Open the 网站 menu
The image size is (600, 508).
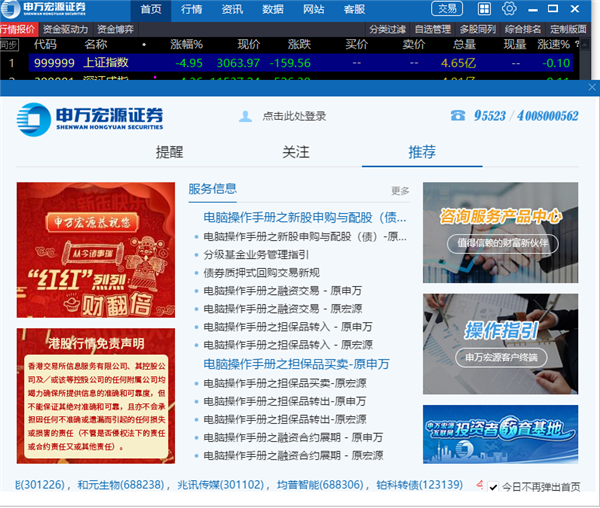(313, 9)
